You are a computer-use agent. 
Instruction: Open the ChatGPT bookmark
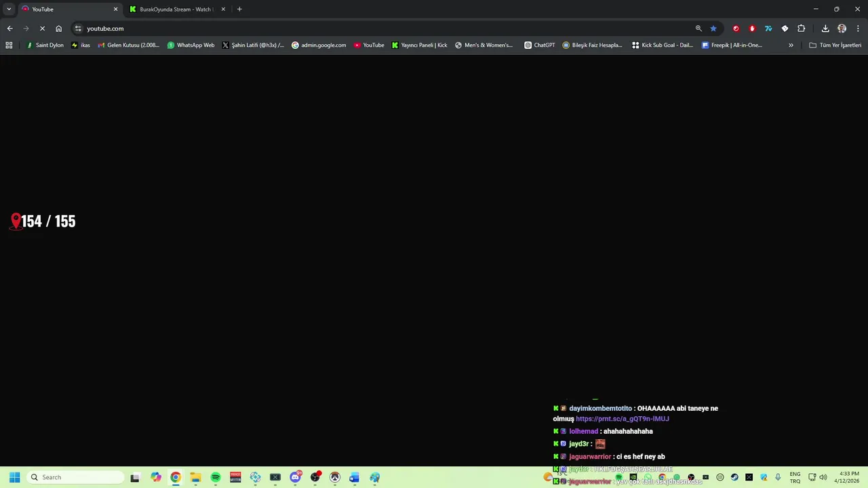(540, 45)
